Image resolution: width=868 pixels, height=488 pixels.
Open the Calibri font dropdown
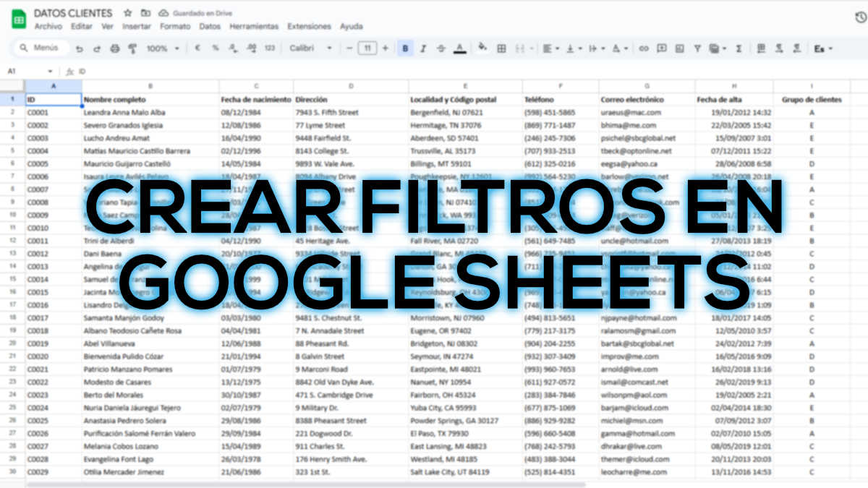pyautogui.click(x=311, y=48)
